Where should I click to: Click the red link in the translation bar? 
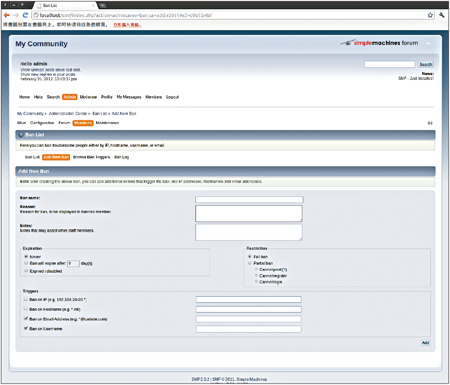(x=127, y=25)
